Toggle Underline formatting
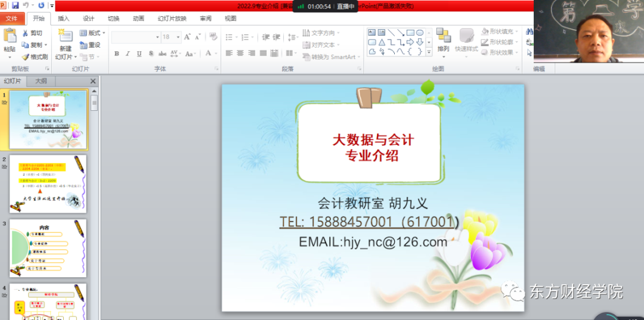Image resolution: width=644 pixels, height=320 pixels. [x=139, y=54]
